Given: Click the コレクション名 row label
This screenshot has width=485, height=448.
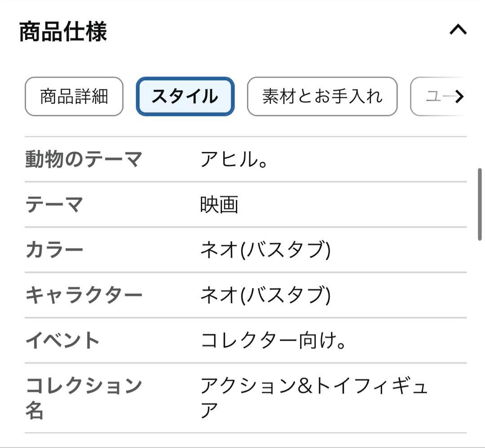Looking at the screenshot, I should click(x=84, y=398).
